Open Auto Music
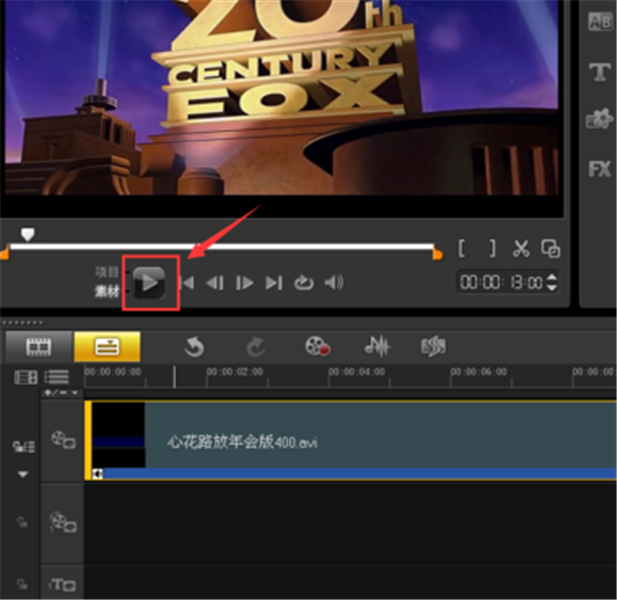The height and width of the screenshot is (600, 617). point(434,346)
